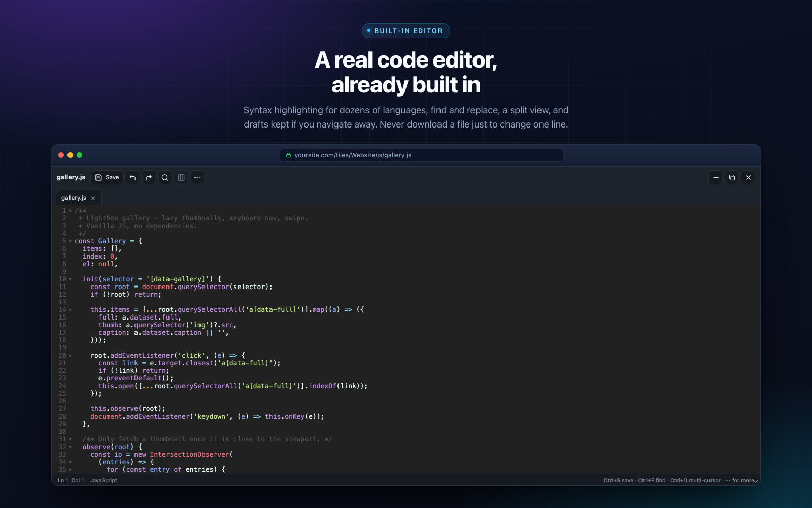812x508 pixels.
Task: Click the 'keydown' listener line 28
Action: (x=207, y=417)
